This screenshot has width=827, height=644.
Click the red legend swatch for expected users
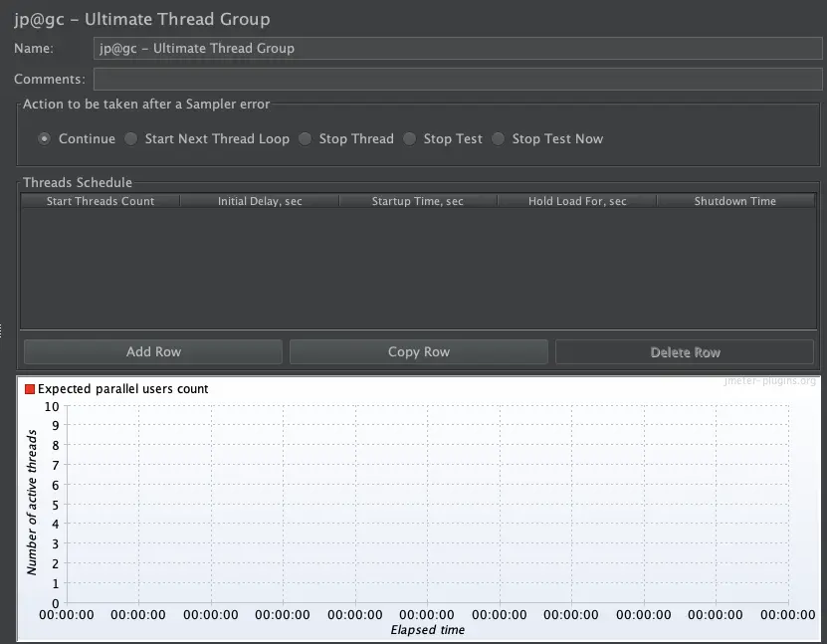click(30, 389)
